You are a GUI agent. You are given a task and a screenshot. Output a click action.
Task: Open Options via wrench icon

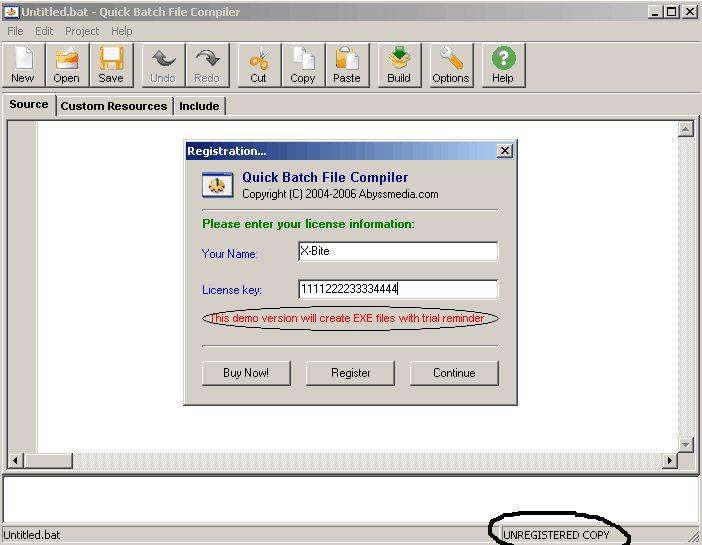coord(451,65)
